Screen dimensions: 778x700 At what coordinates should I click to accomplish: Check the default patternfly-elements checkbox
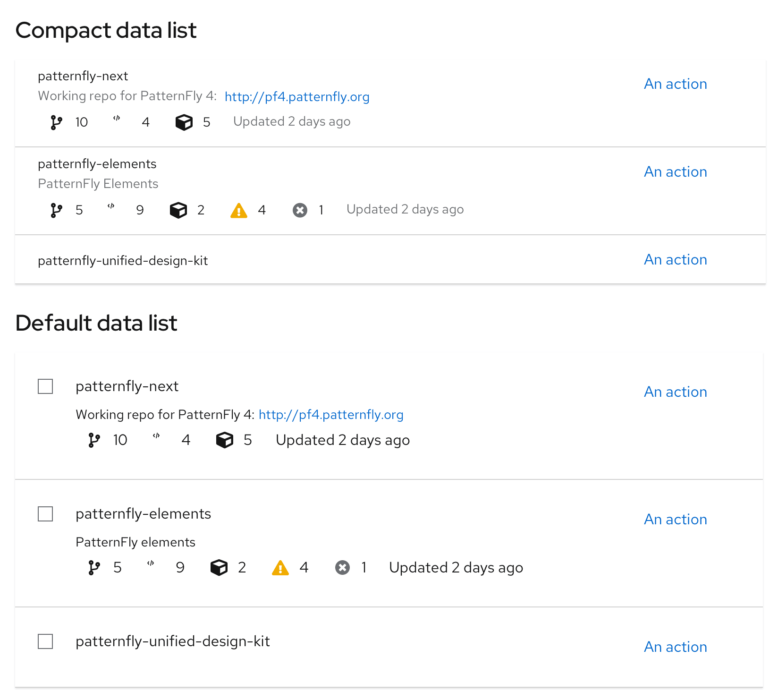(45, 514)
